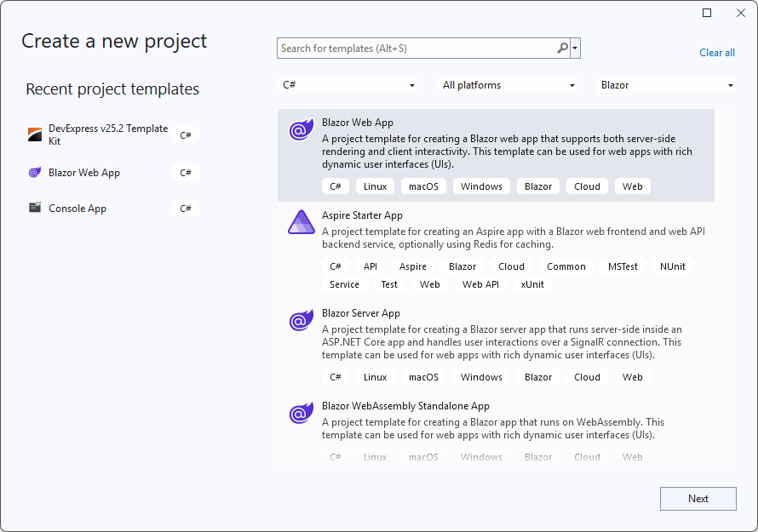758x532 pixels.
Task: Click the DevExpress v25.2 Template Kit icon
Action: (x=33, y=132)
